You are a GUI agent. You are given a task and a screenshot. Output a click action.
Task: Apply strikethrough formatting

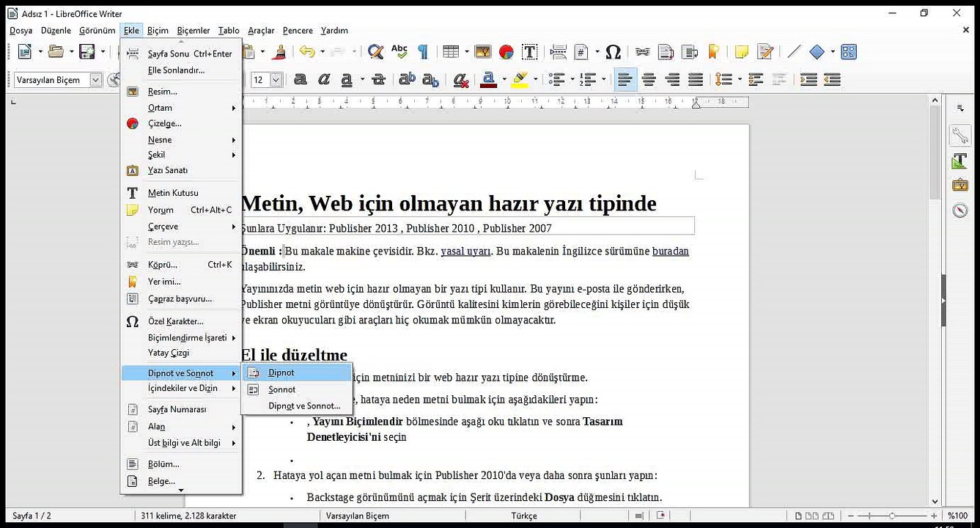click(379, 79)
